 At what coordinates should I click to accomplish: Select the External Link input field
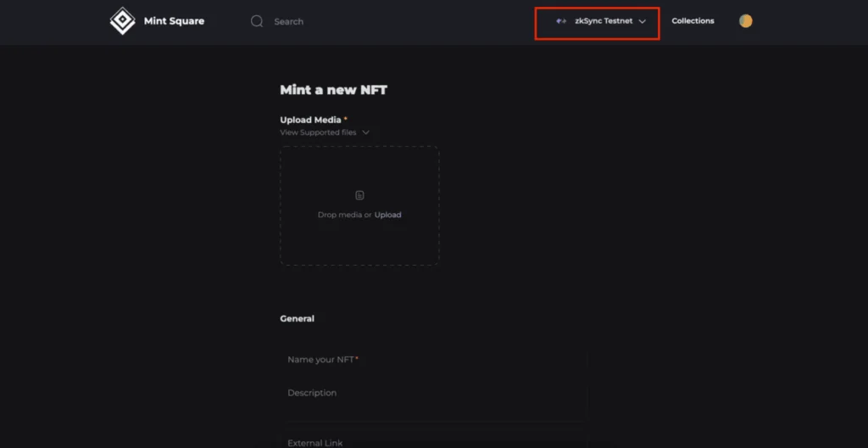(x=434, y=442)
